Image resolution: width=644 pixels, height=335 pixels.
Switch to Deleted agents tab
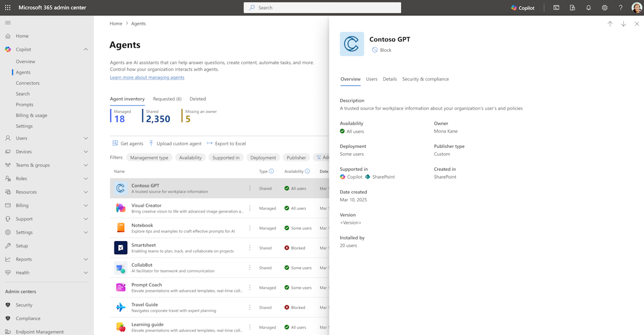198,99
